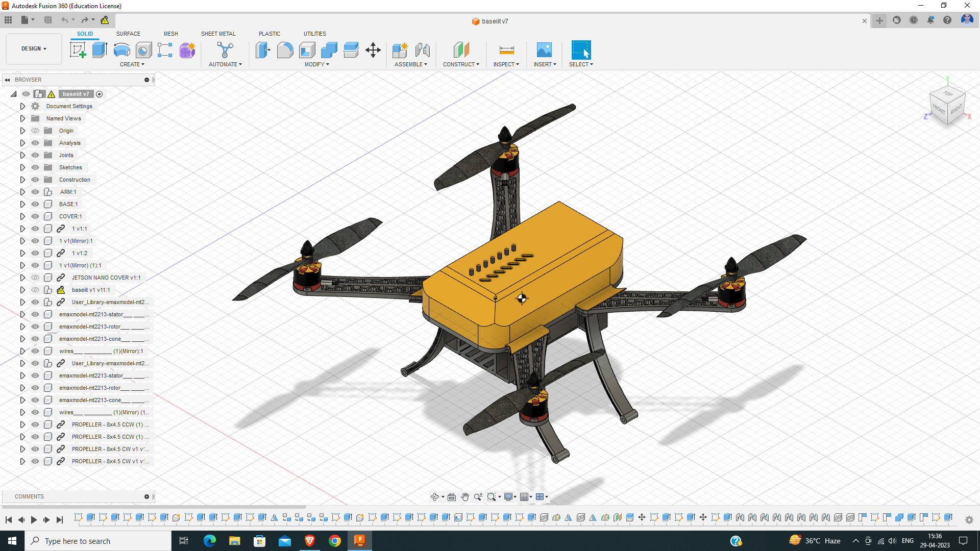Activate the Move/Copy arrows tool
This screenshot has height=551, width=980.
373,50
